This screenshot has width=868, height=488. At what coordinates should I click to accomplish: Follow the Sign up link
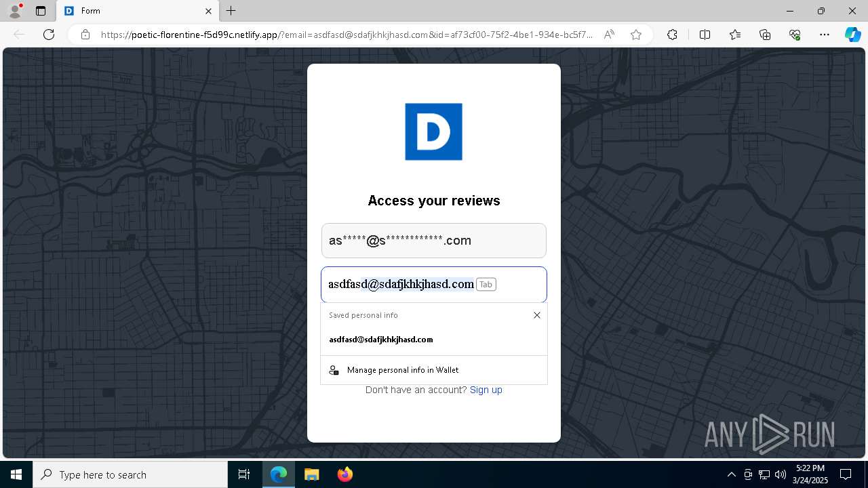point(486,390)
